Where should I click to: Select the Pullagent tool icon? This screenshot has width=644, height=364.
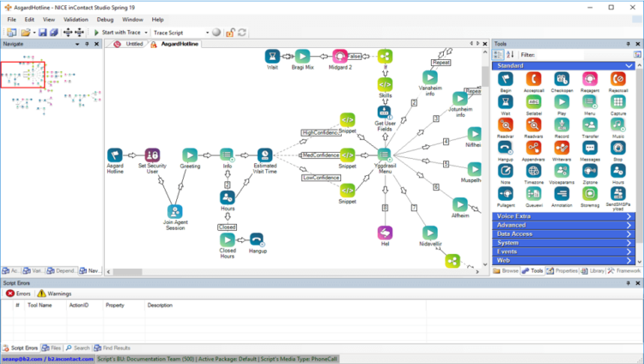point(506,194)
